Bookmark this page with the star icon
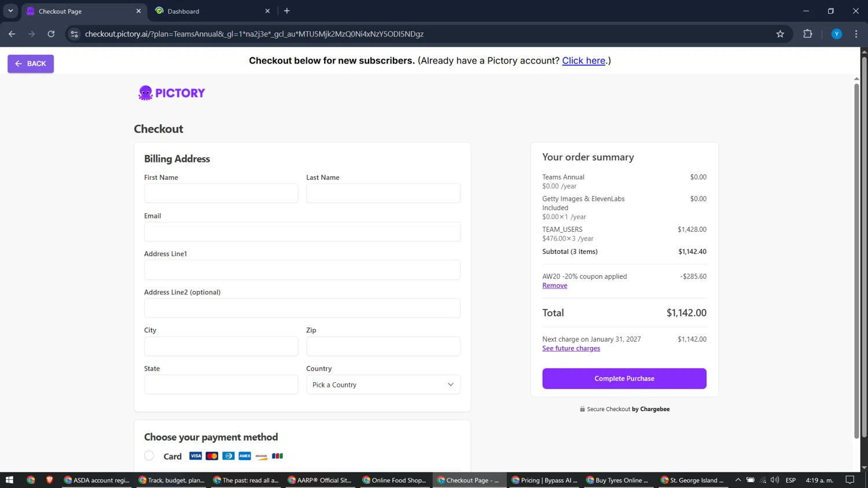Screen dimensions: 868x488 point(780,34)
